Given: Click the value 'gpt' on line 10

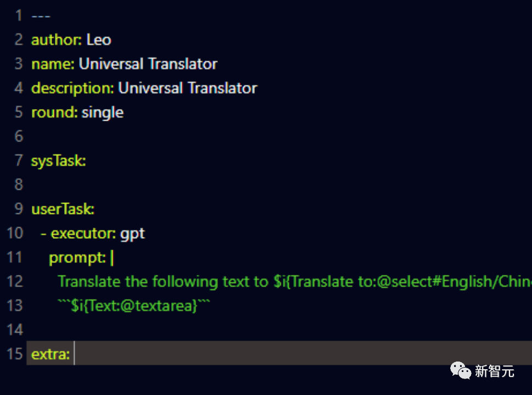Looking at the screenshot, I should click(x=132, y=233).
